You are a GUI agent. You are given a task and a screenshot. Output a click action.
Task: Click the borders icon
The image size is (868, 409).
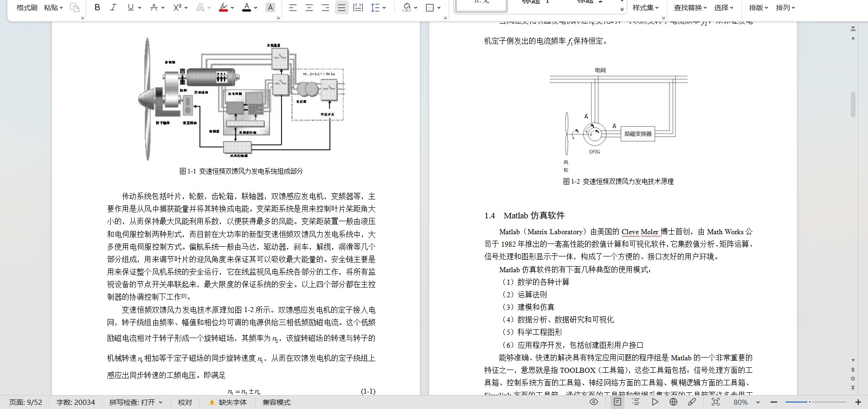click(430, 7)
